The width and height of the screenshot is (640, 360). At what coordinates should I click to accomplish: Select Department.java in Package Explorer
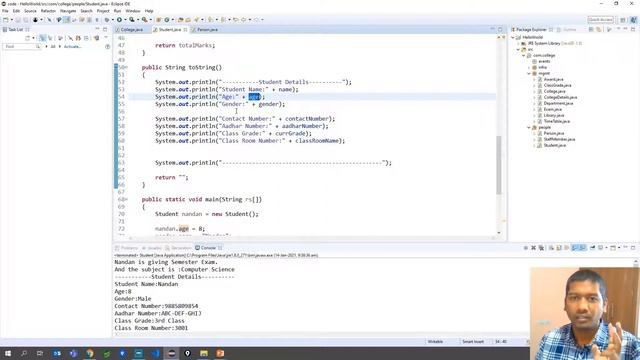tap(558, 103)
